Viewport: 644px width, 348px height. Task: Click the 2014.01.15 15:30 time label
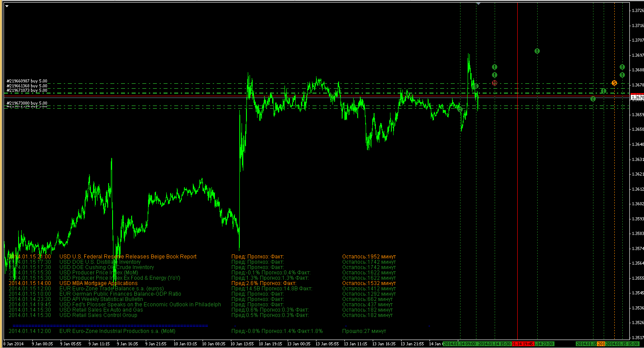[x=622, y=344]
